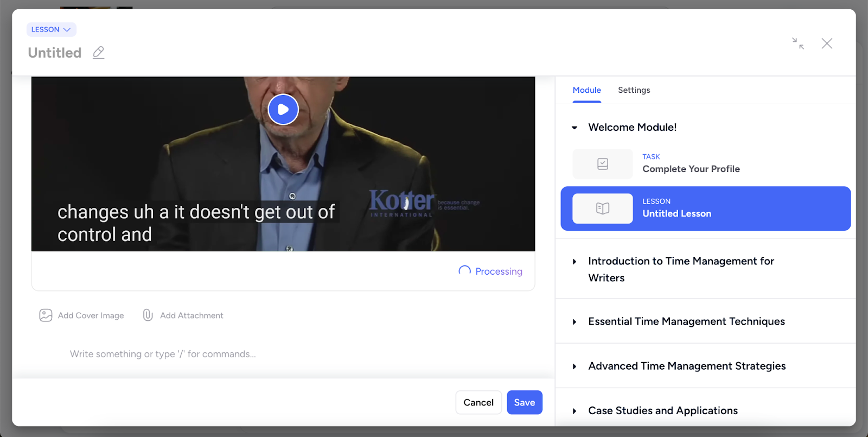Viewport: 868px width, 437px height.
Task: Close the lesson editor with X
Action: pyautogui.click(x=826, y=43)
